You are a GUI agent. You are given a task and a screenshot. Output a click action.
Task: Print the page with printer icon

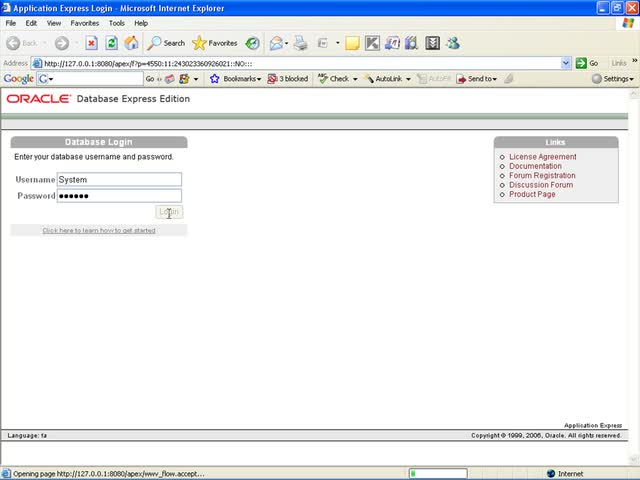pyautogui.click(x=301, y=43)
